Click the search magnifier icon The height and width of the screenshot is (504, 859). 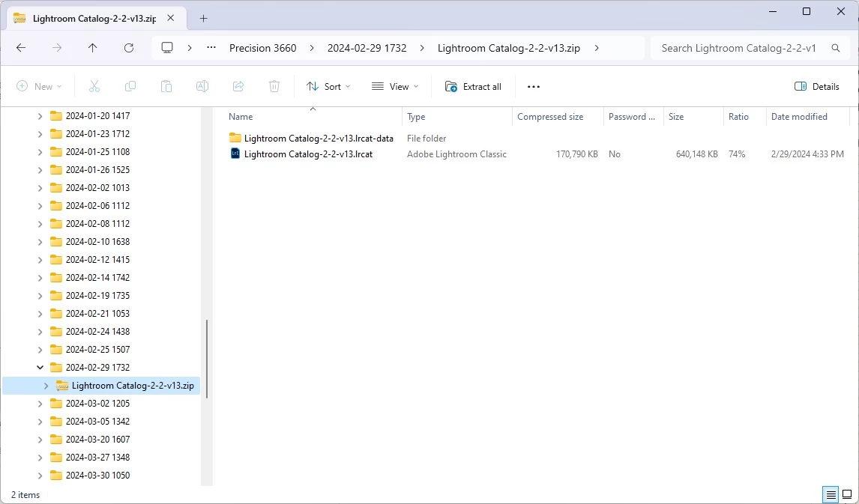click(836, 48)
